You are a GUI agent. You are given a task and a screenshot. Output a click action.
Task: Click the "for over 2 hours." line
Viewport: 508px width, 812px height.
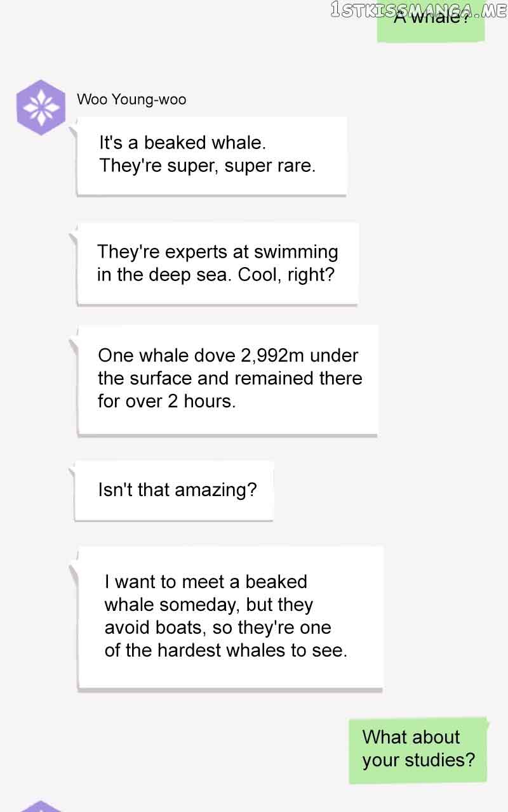(x=166, y=401)
